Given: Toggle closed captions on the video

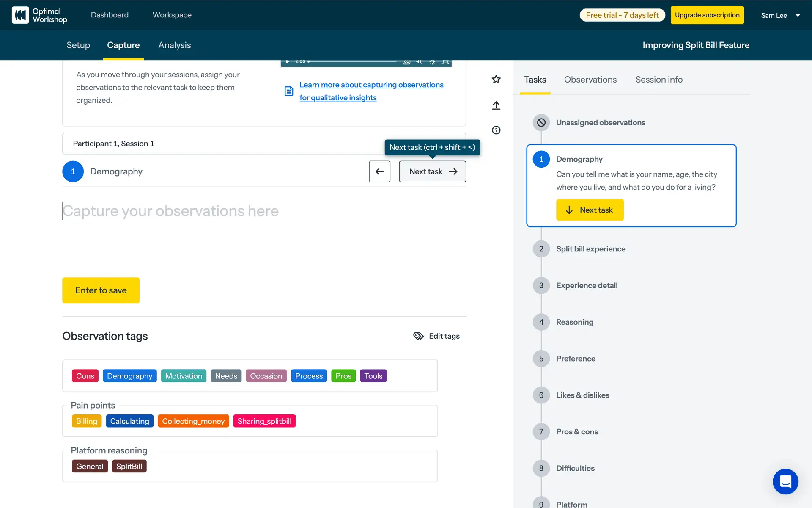Looking at the screenshot, I should coord(406,62).
